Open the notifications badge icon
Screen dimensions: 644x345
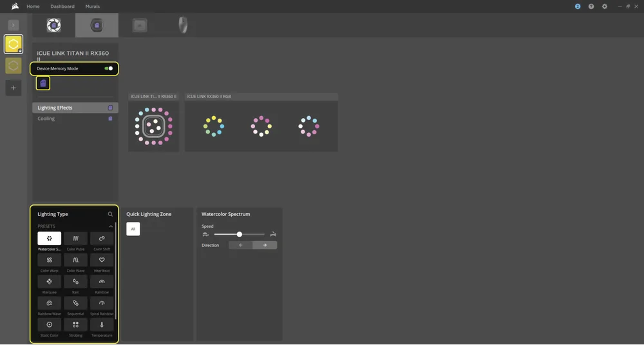[578, 6]
